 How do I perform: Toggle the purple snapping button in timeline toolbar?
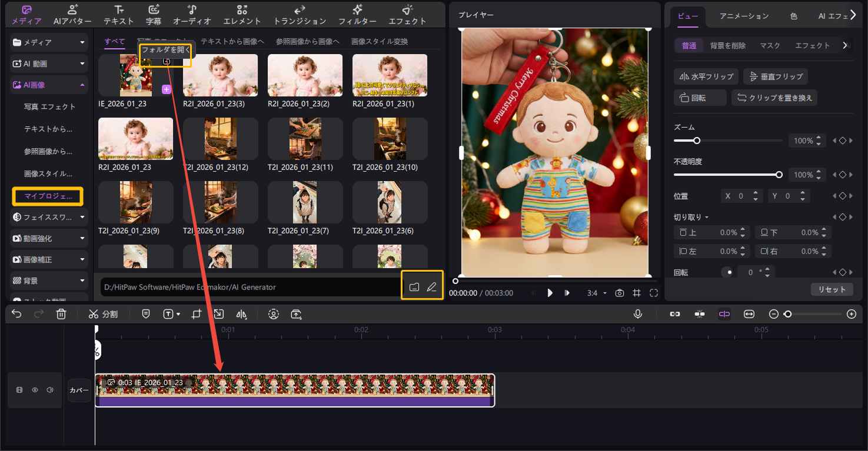pyautogui.click(x=724, y=314)
